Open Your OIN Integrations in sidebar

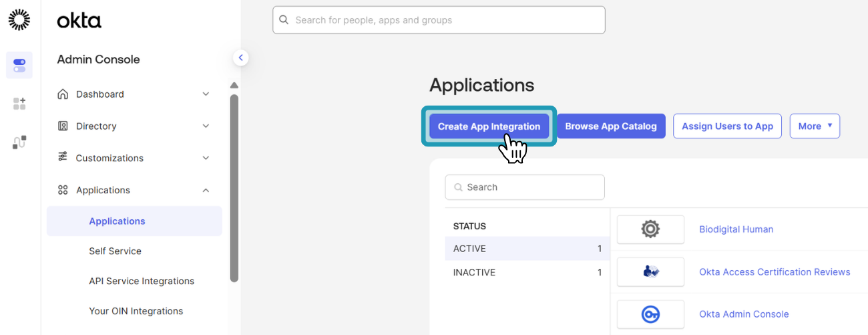[136, 312]
